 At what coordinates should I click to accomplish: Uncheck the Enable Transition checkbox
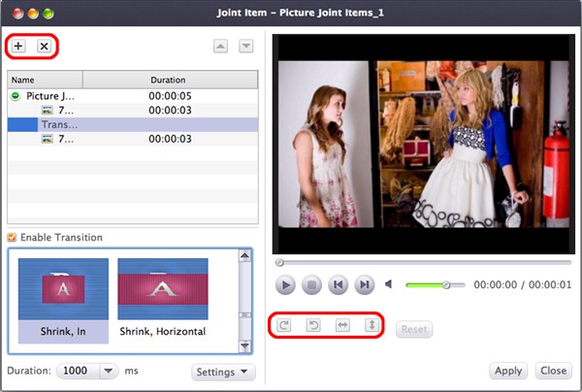point(12,238)
